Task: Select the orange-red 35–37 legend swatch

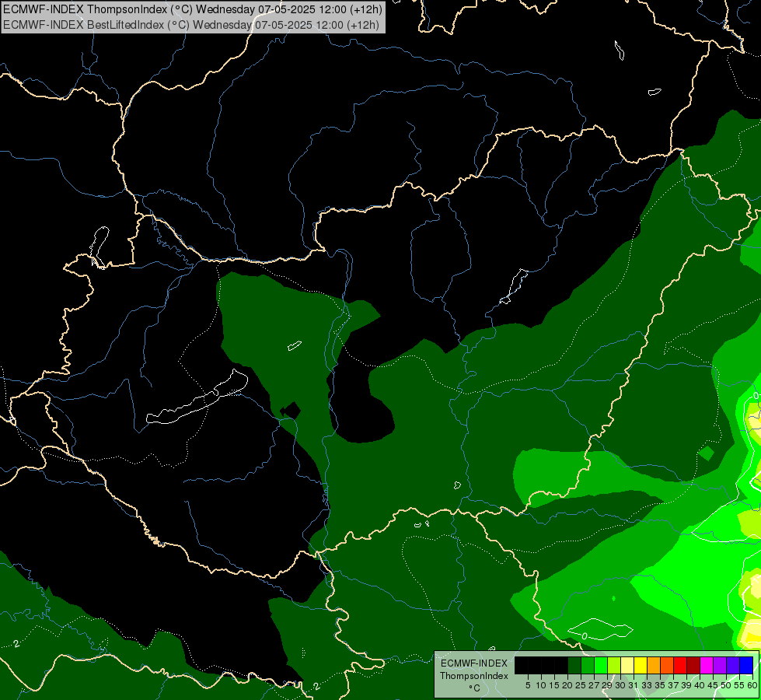Action: [667, 665]
